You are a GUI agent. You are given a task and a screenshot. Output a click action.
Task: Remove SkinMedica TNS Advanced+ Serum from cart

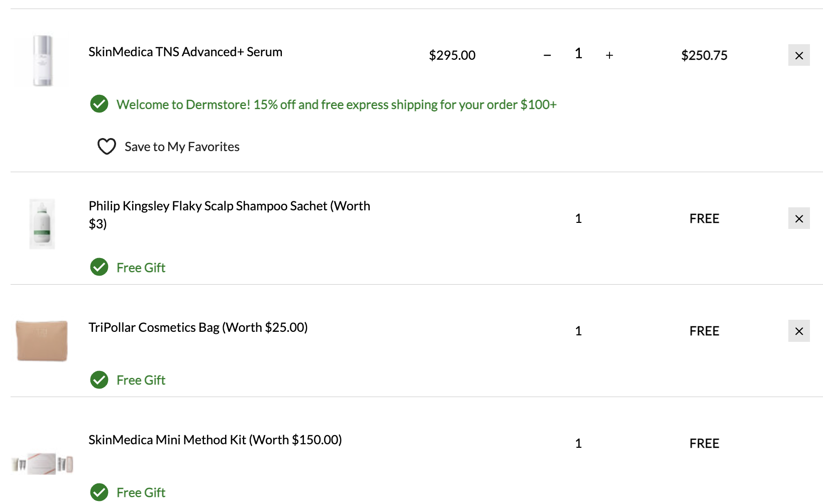799,55
